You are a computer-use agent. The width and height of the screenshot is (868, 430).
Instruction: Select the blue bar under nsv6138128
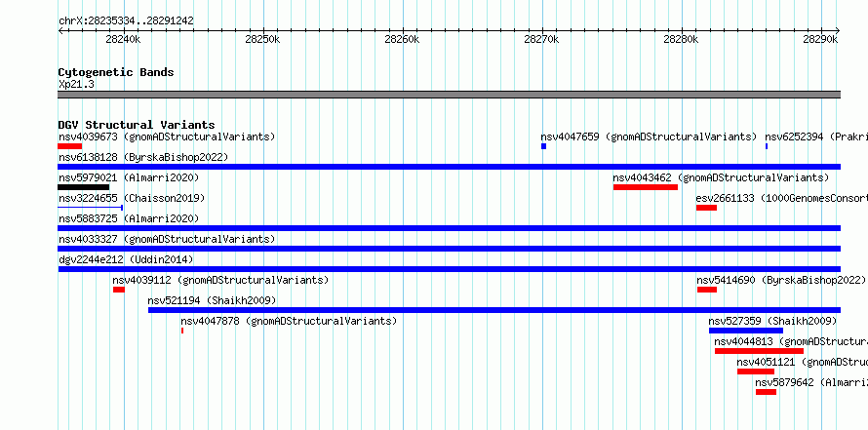pyautogui.click(x=450, y=167)
